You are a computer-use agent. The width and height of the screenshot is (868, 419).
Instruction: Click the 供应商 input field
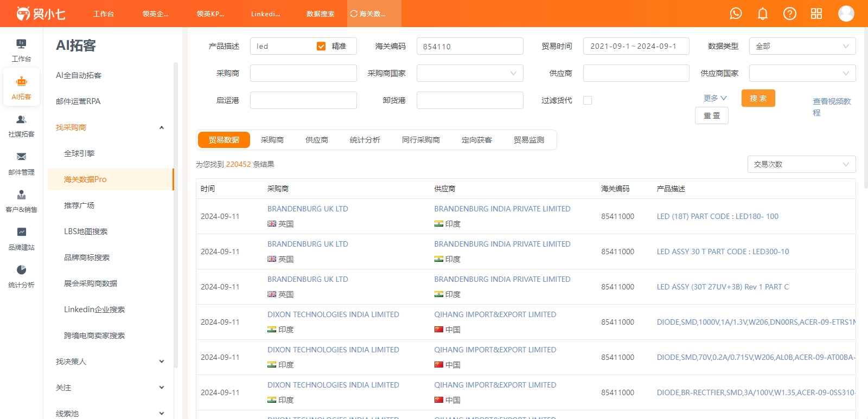(x=636, y=73)
